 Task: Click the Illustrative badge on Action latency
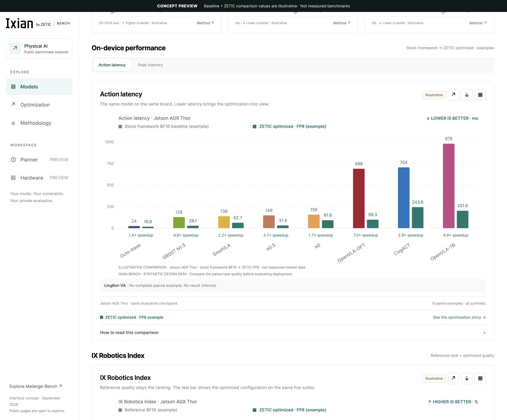(434, 95)
